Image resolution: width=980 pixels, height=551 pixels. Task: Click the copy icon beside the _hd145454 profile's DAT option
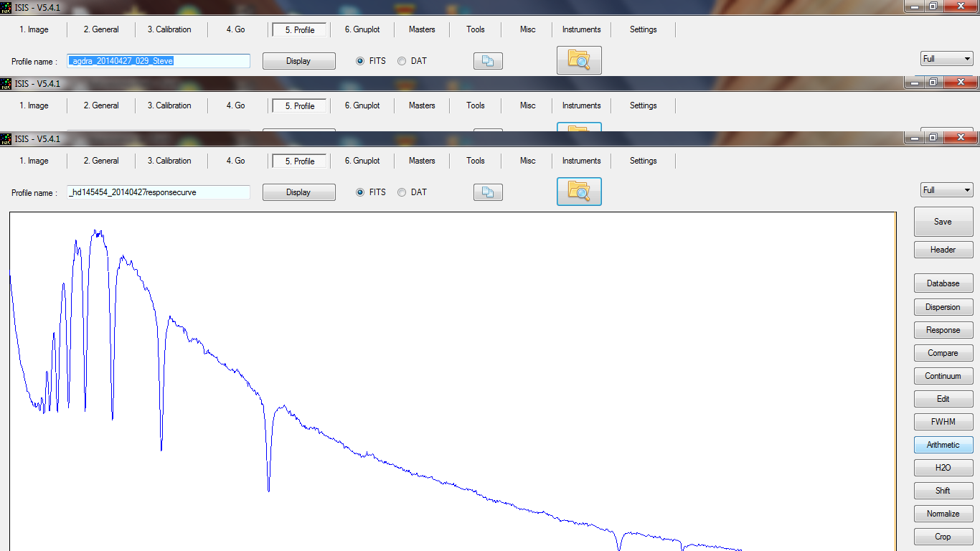(488, 192)
